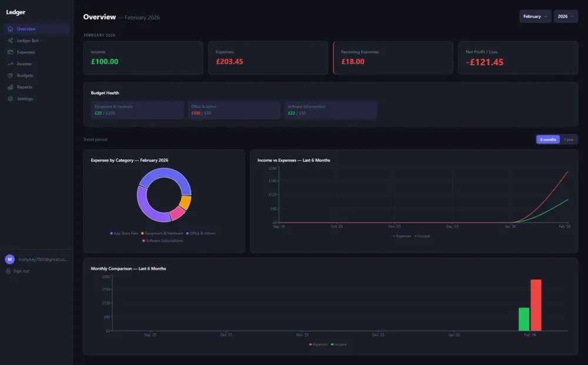The height and width of the screenshot is (365, 588).
Task: Click Equipment & Hardware legend under donut chart
Action: tap(162, 233)
